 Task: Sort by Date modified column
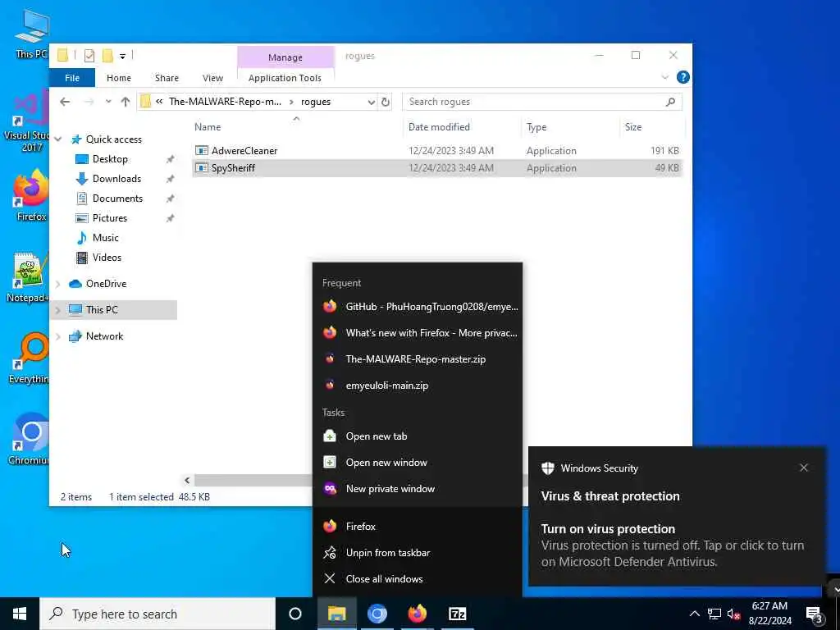tap(439, 127)
